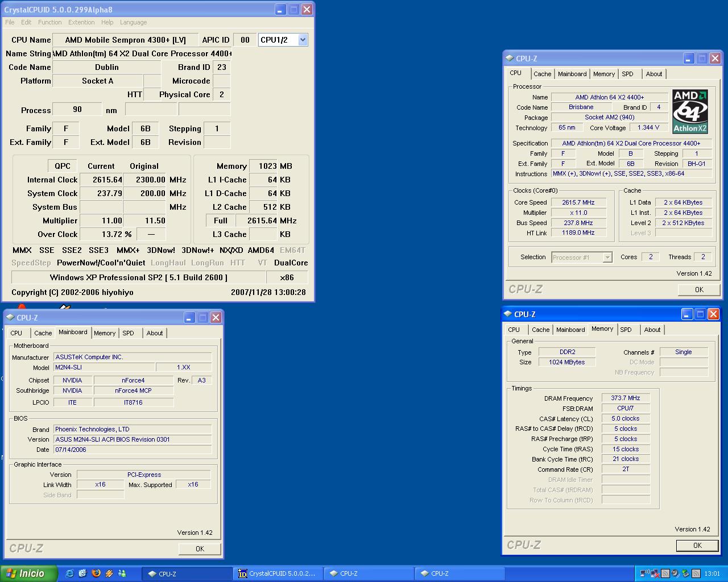728x582 pixels.
Task: Click the nForce4 MCP southbridge field
Action: click(x=134, y=391)
